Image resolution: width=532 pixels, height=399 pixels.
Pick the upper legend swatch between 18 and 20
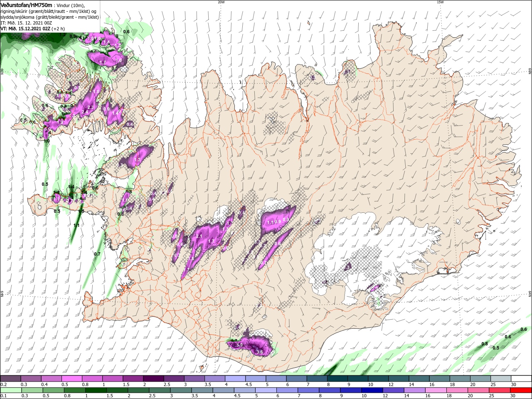tap(461, 379)
